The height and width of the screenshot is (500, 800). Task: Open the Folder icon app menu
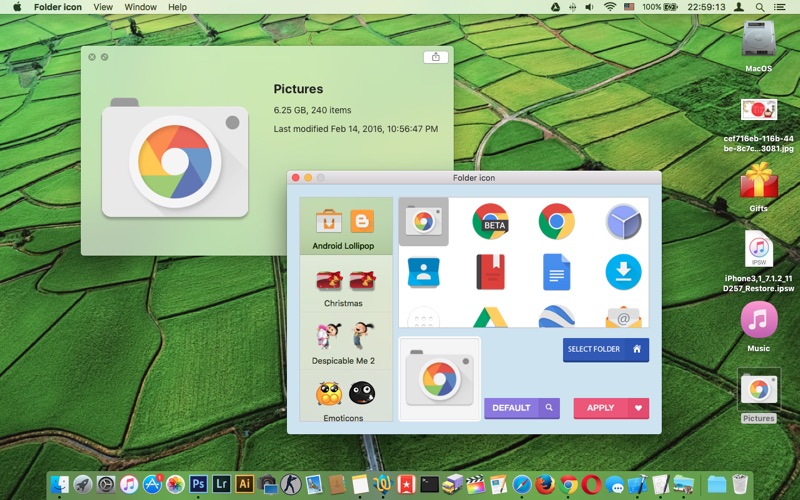(58, 7)
